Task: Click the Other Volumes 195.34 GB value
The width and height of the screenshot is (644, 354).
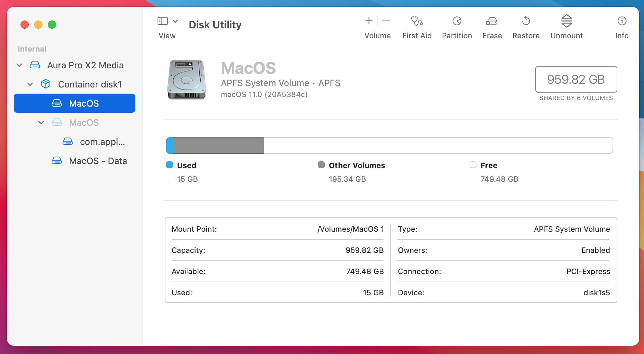Action: point(347,179)
